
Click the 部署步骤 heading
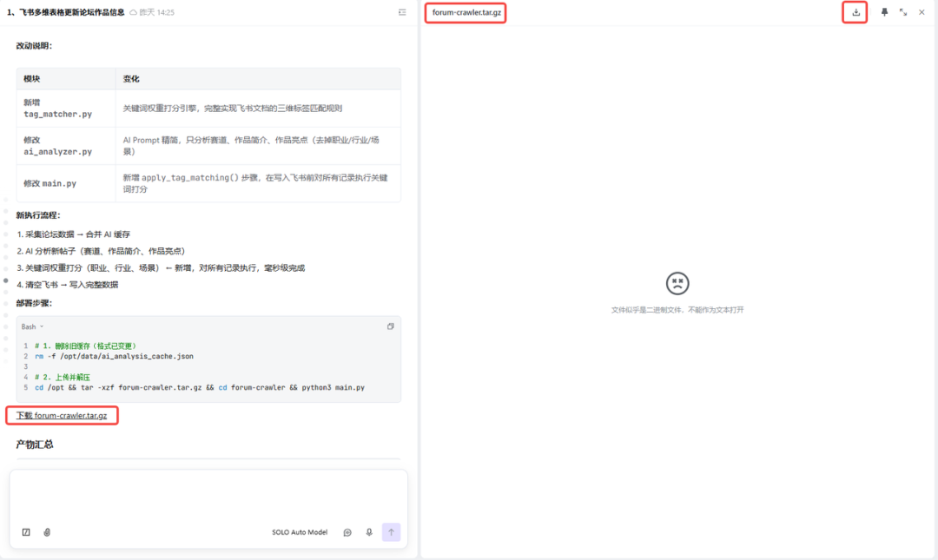tap(34, 303)
